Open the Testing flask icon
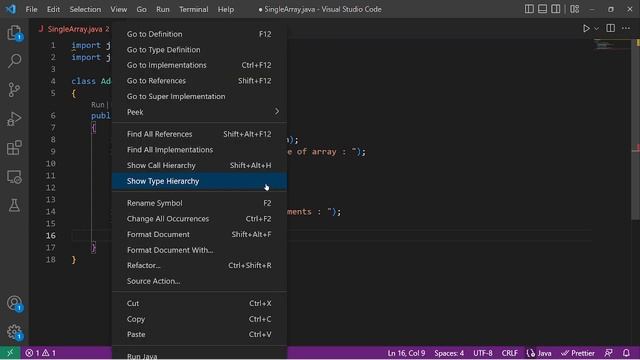The image size is (640, 360). pos(14,205)
